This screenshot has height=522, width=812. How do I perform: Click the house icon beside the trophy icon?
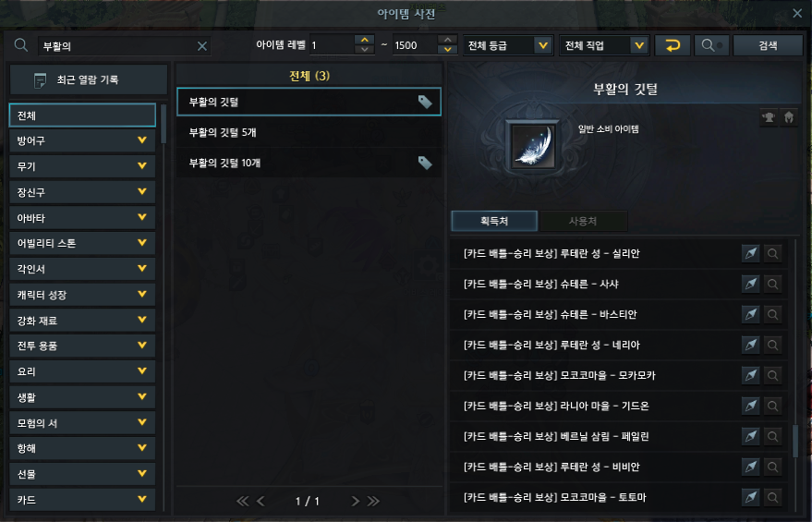click(789, 117)
